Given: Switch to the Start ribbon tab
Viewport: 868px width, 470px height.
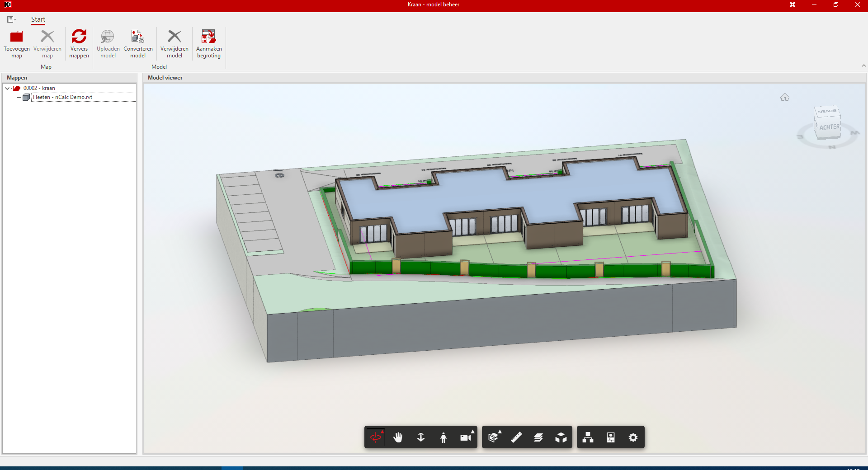Looking at the screenshot, I should [x=38, y=19].
